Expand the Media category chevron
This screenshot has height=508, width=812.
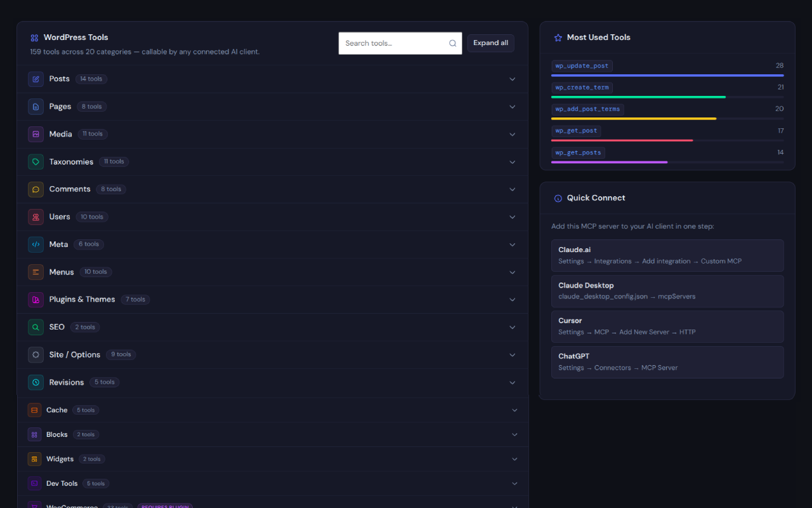click(x=513, y=135)
